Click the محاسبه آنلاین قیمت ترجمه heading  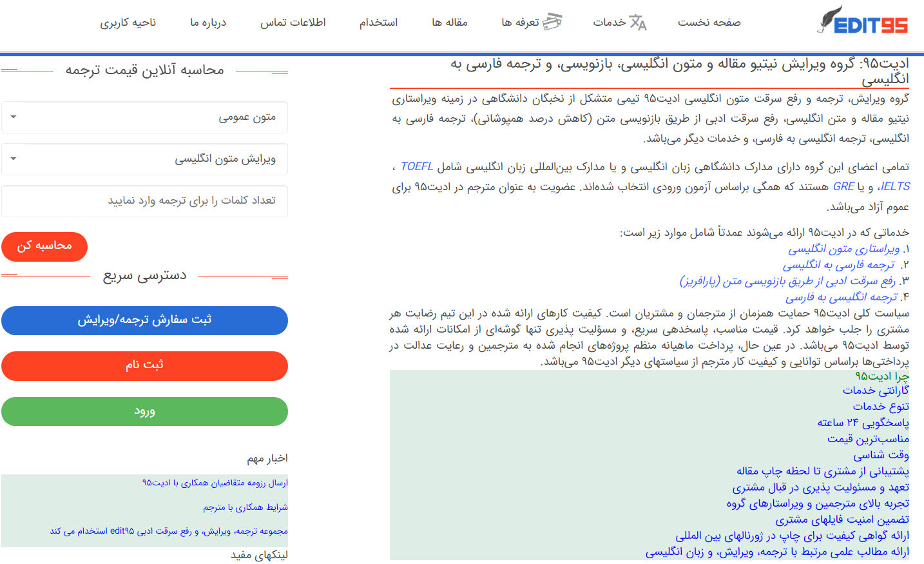[144, 70]
